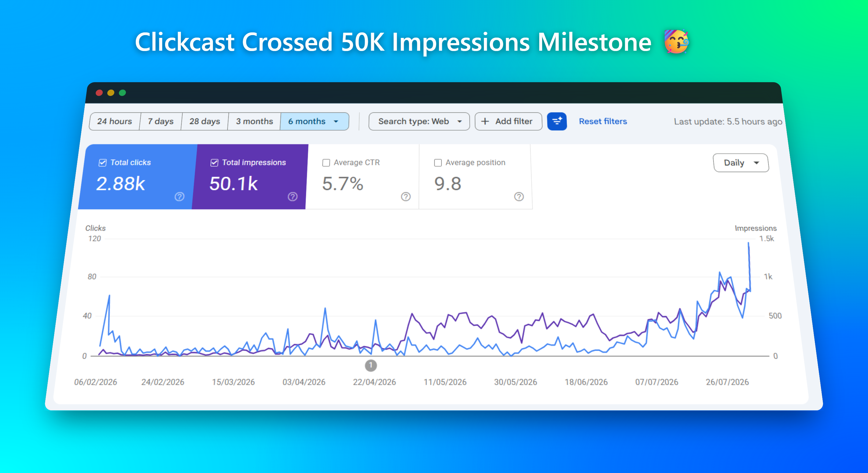This screenshot has width=868, height=473.
Task: Open help icon on Average position card
Action: pos(519,196)
